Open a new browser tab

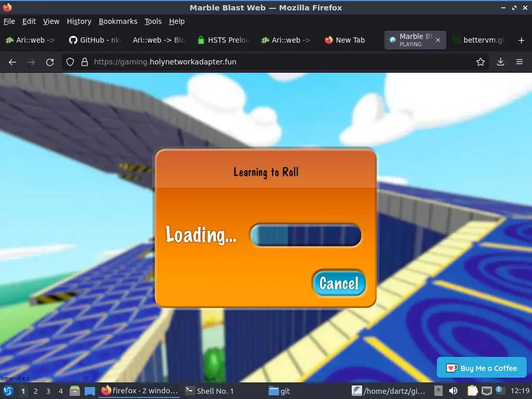pyautogui.click(x=522, y=41)
